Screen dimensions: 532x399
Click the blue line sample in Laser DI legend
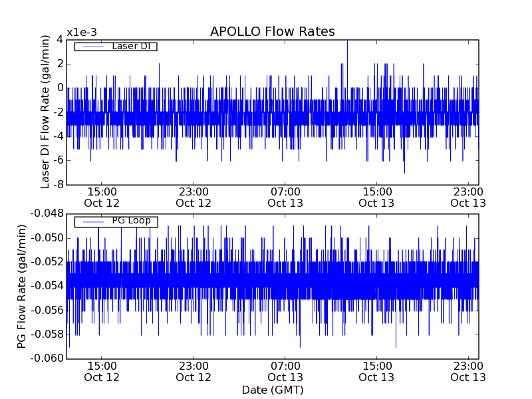tap(92, 47)
